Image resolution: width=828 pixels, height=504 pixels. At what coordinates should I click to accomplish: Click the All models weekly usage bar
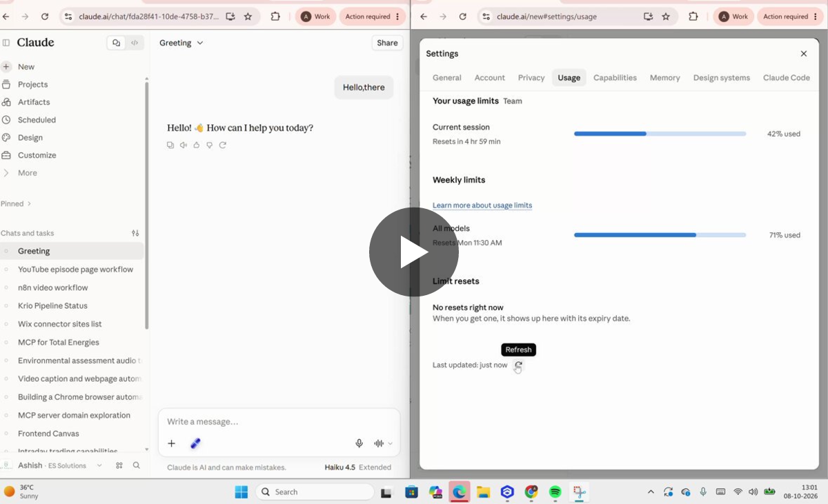(x=660, y=235)
